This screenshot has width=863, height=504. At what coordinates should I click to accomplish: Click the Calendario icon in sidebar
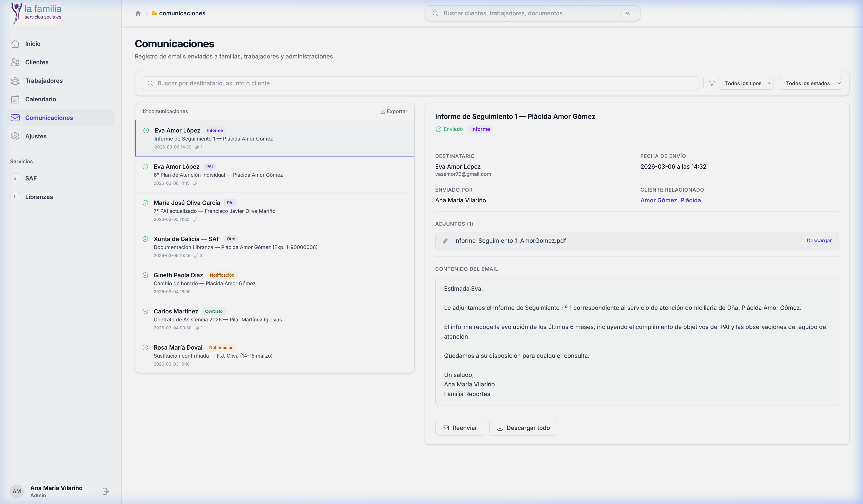click(15, 99)
